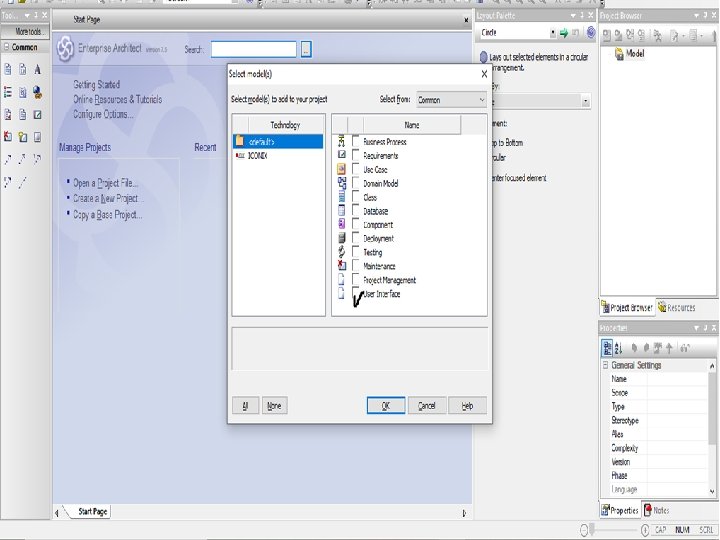Select the checklist element tool in Toolbox
This screenshot has height=540, width=720.
tap(8, 92)
